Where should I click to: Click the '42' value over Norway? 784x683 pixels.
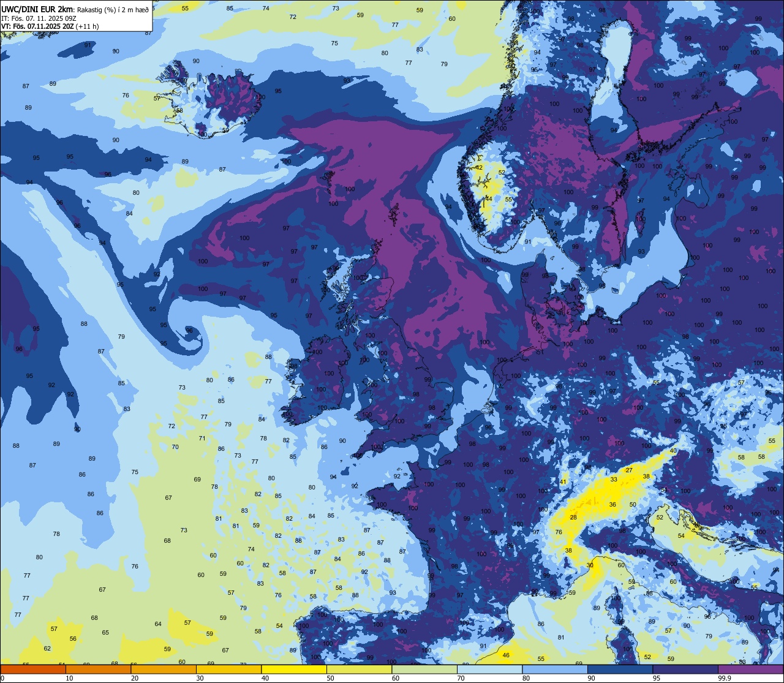pos(479,168)
